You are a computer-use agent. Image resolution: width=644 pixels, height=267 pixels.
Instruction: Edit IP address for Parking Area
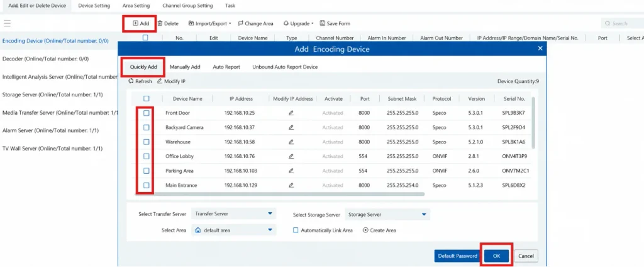pyautogui.click(x=291, y=171)
